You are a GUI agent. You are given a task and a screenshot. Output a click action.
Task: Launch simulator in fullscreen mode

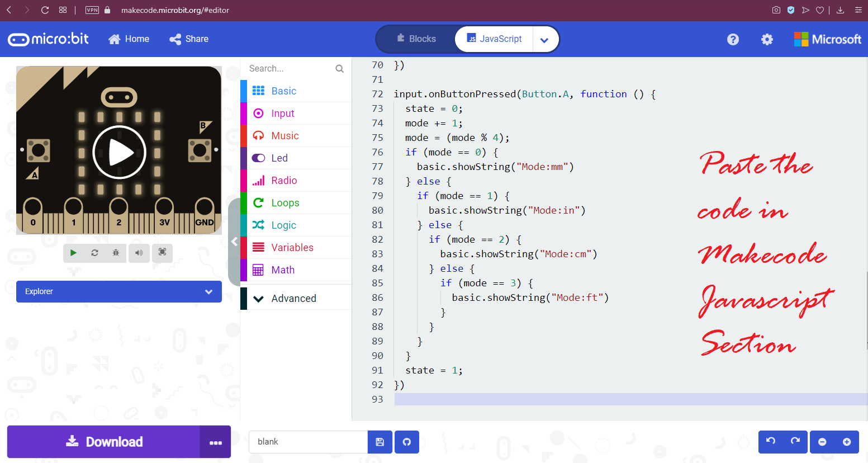[162, 253]
